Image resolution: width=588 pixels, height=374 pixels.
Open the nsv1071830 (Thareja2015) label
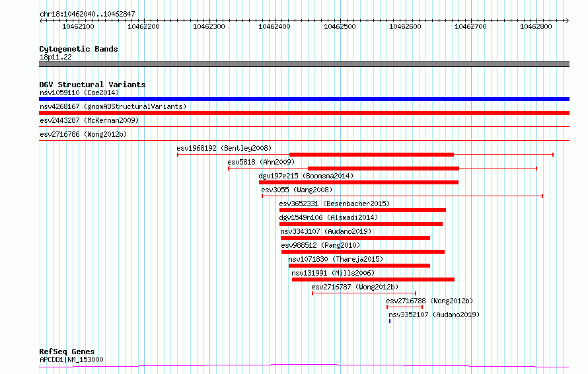[336, 259]
